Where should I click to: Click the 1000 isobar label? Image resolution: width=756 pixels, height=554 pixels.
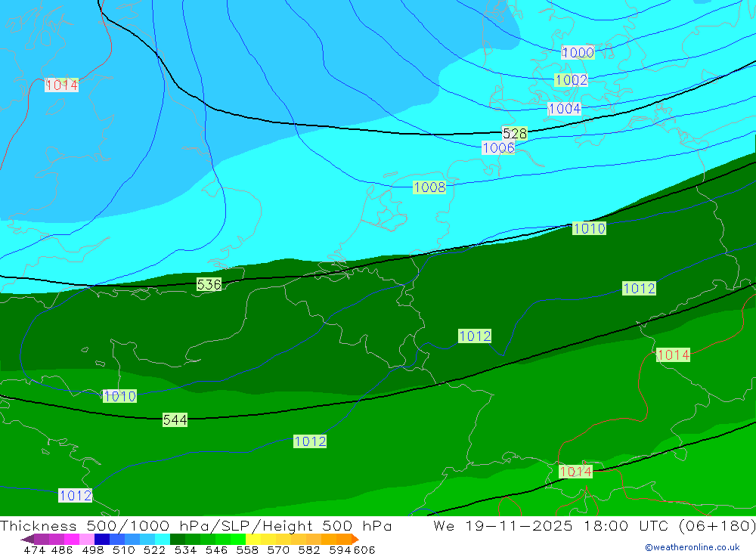point(578,53)
